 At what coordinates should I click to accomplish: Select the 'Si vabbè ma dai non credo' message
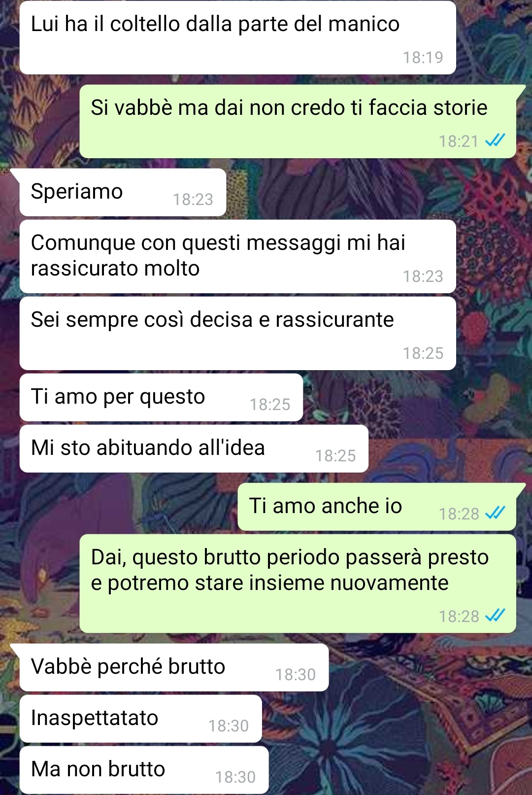pos(298,121)
